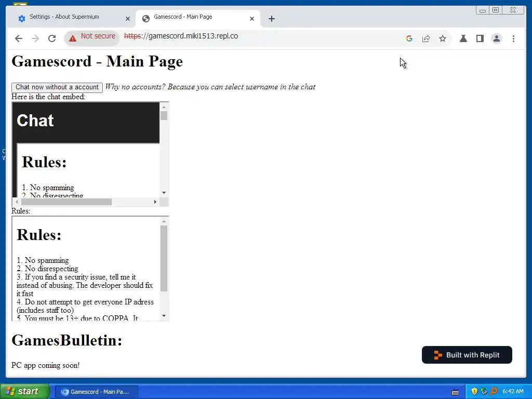
Task: Open the security shield tray icon
Action: click(x=474, y=391)
